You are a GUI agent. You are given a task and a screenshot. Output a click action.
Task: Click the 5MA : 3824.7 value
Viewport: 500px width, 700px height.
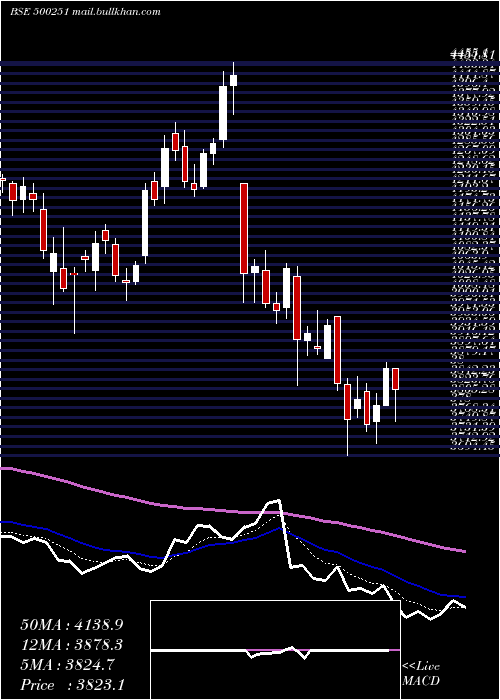pyautogui.click(x=68, y=665)
